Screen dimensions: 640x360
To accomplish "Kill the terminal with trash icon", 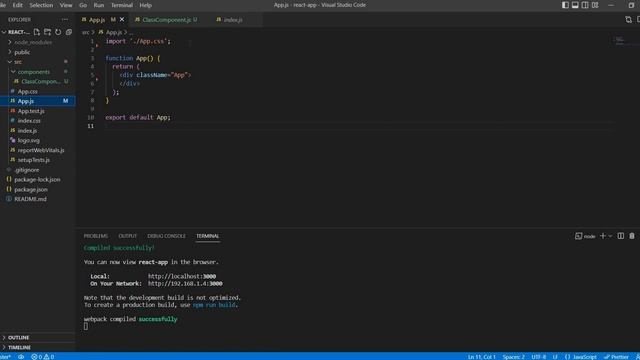I will coord(632,236).
